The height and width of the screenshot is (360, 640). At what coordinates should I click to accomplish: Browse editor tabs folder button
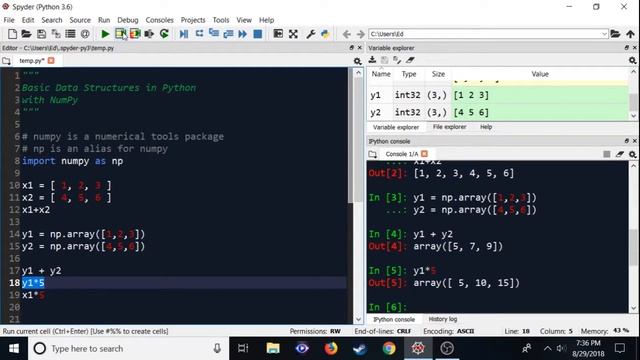[x=6, y=61]
